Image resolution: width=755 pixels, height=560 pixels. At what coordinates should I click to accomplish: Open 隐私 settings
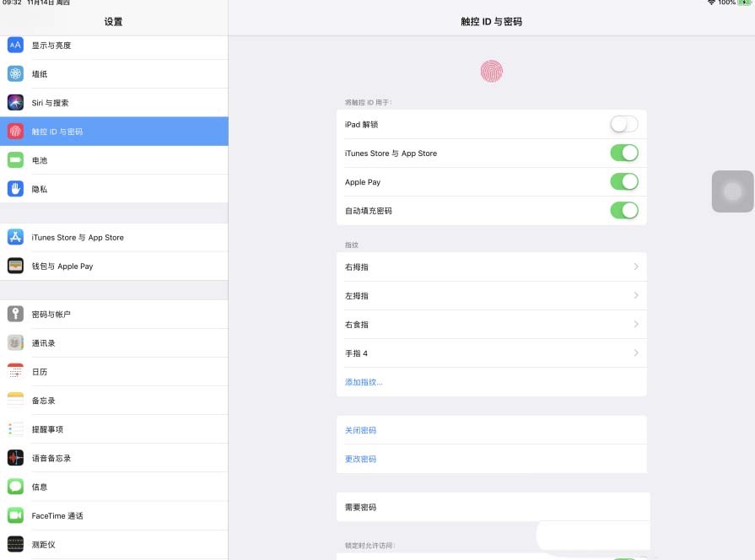point(114,189)
